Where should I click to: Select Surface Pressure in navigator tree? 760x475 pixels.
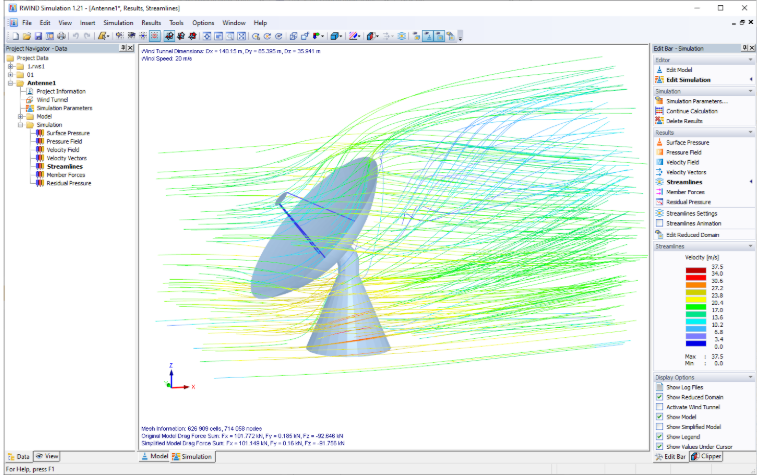click(68, 133)
